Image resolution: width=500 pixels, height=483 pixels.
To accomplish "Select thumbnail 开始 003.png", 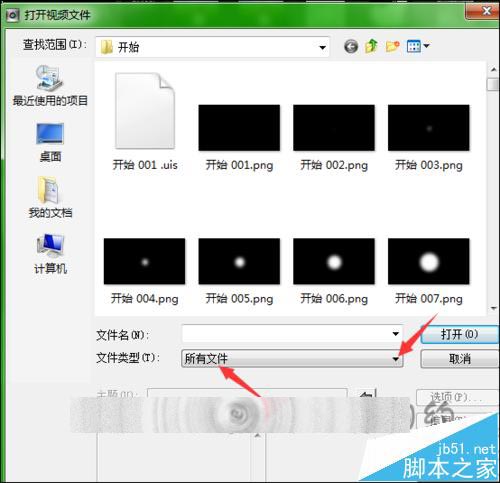I will pyautogui.click(x=429, y=128).
